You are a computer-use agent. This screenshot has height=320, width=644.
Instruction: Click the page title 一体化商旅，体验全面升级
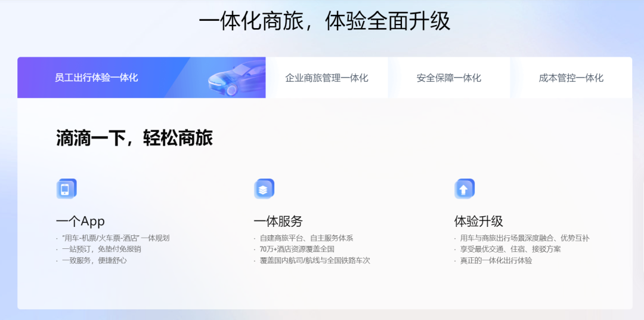coord(324,21)
